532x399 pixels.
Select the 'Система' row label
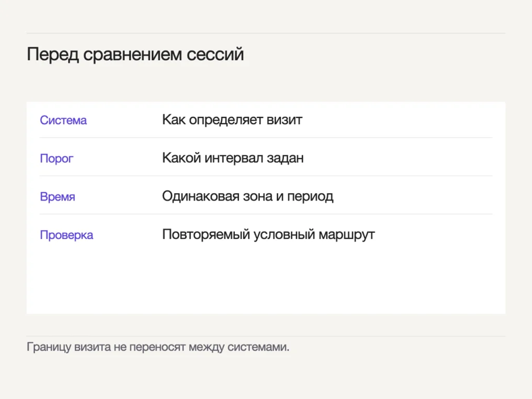[63, 120]
